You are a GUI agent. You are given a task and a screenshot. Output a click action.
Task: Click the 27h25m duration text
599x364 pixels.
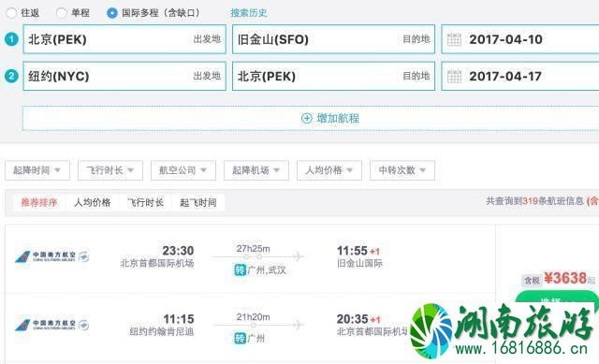253,249
